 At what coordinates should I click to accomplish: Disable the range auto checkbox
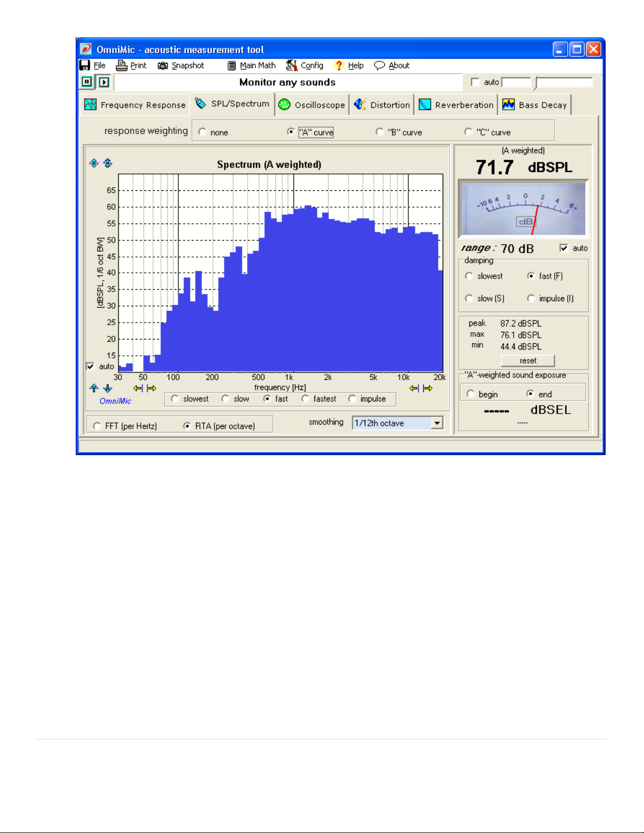click(x=564, y=248)
